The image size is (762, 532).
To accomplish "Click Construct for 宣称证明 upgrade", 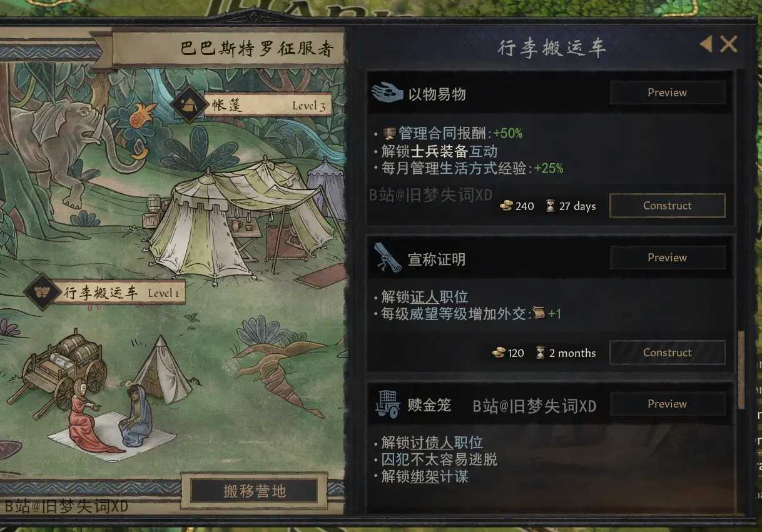I will (668, 353).
